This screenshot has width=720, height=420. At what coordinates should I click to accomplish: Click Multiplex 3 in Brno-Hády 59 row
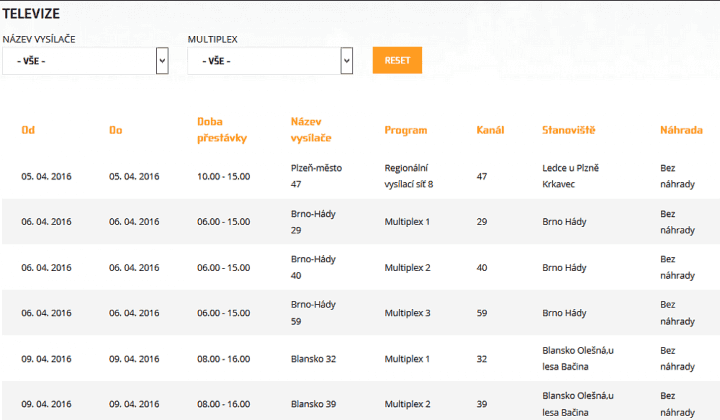407,313
